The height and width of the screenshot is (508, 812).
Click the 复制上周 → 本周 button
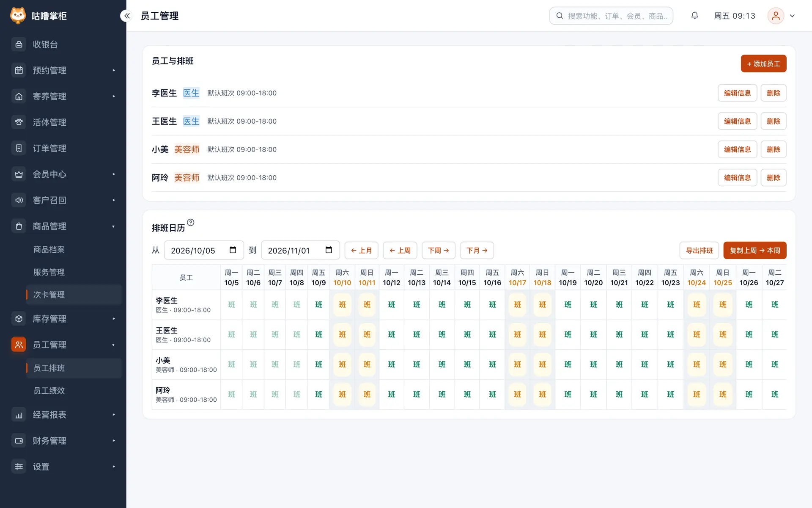pos(755,250)
